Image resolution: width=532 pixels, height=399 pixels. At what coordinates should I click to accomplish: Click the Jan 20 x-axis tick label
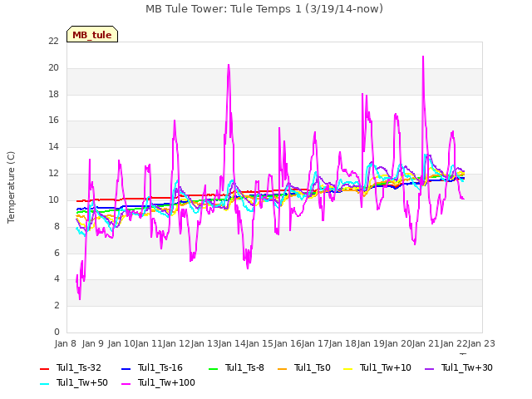click(398, 343)
